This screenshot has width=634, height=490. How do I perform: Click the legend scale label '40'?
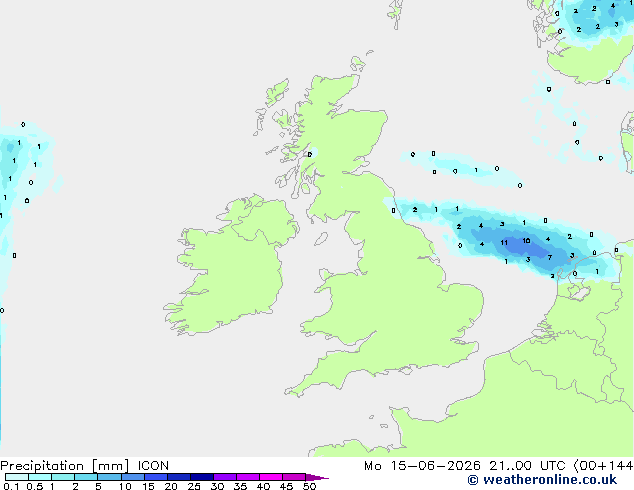point(263,486)
